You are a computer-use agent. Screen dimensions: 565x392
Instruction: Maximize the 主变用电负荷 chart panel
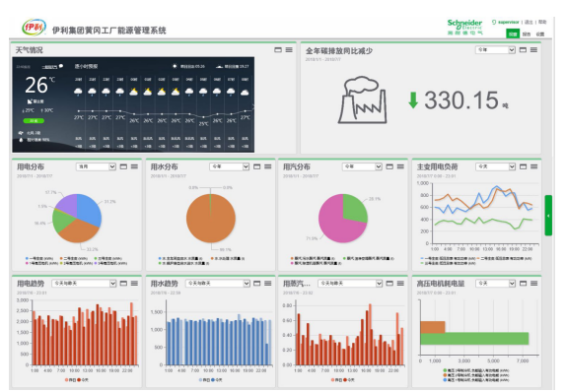coord(523,166)
